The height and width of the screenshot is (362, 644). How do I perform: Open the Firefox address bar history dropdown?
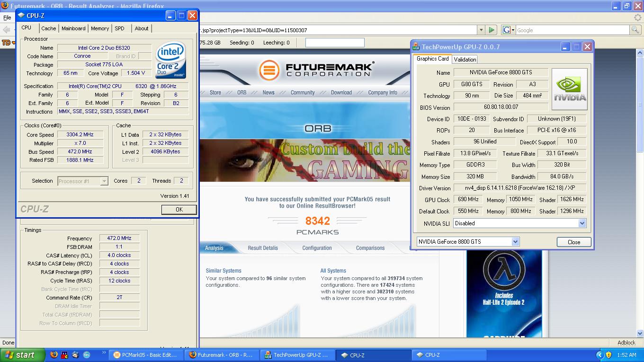tap(481, 30)
